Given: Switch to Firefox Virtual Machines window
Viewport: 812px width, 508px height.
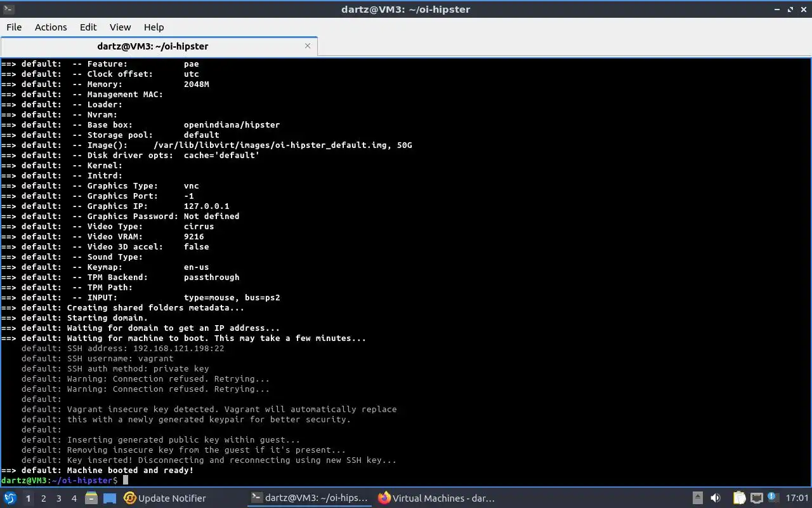Looking at the screenshot, I should (x=436, y=498).
